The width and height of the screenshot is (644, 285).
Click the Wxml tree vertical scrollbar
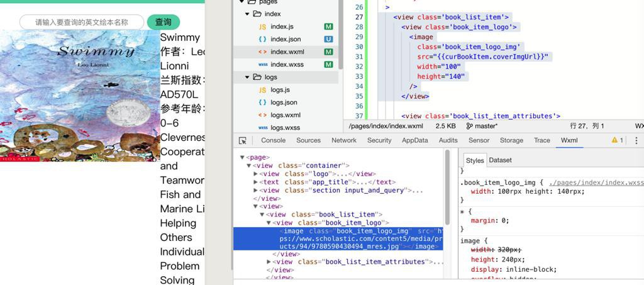(x=447, y=187)
